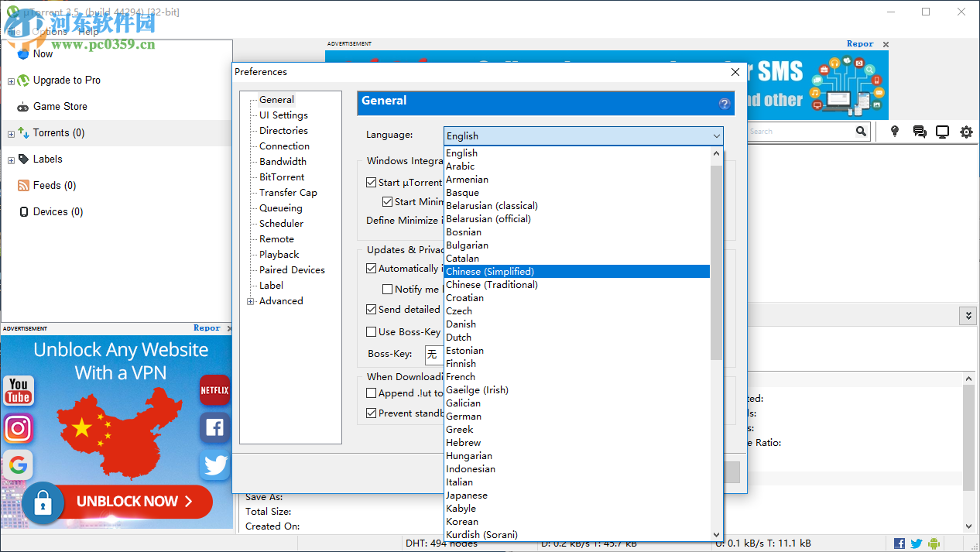Viewport: 980px width, 552px height.
Task: Open the UI Settings preferences page
Action: pos(283,115)
